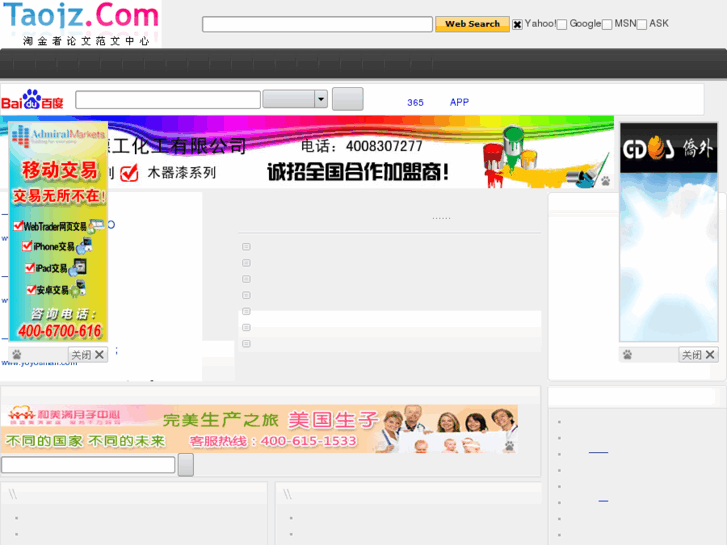Open the 365 link
Screen dimensions: 727x545
tap(415, 103)
